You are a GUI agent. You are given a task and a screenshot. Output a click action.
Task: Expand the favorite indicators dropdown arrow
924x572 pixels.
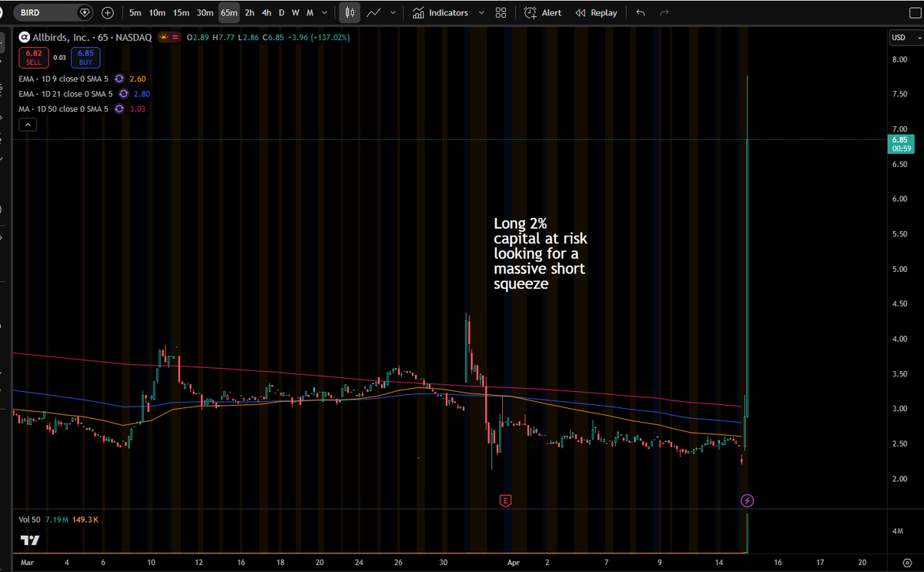pos(481,12)
